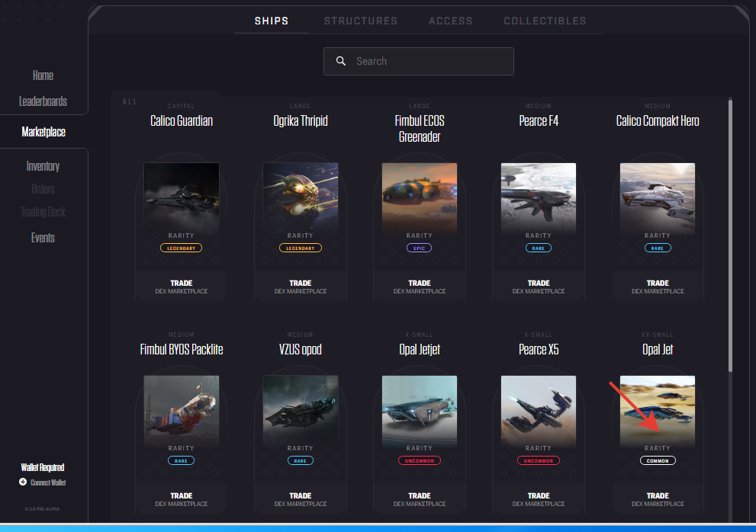
Task: Switch to the Structures tab
Action: pos(360,21)
